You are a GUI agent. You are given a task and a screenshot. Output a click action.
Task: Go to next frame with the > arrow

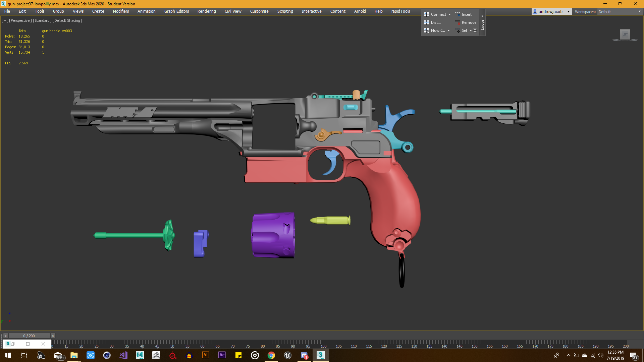[x=53, y=336]
